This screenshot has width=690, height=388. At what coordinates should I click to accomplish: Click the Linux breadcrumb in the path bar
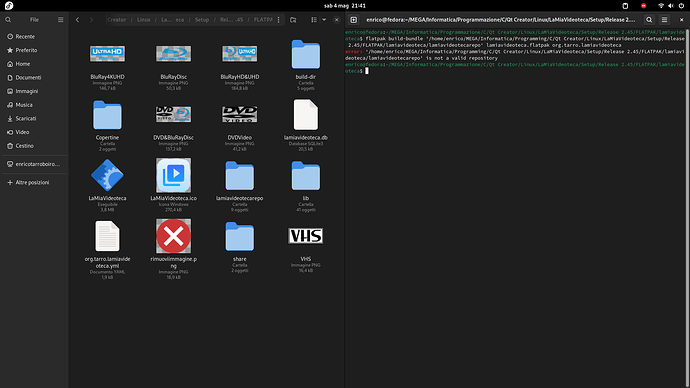tap(143, 20)
